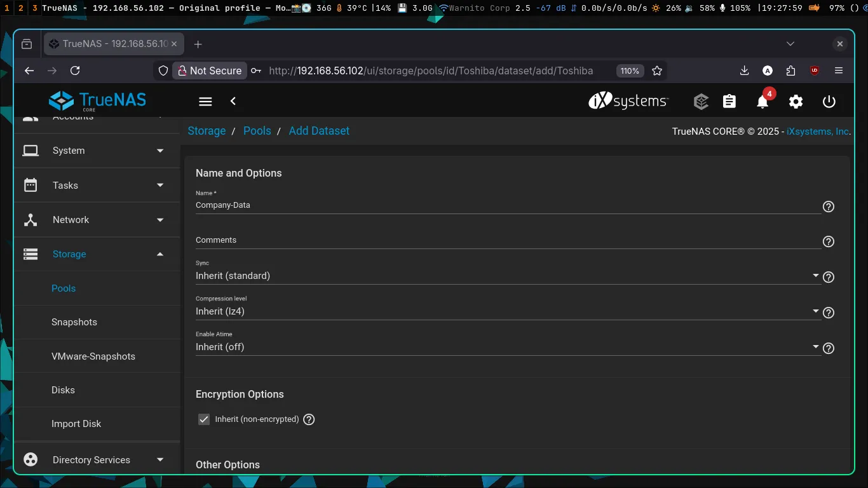
Task: Click into the Comments input field
Action: click(507, 240)
